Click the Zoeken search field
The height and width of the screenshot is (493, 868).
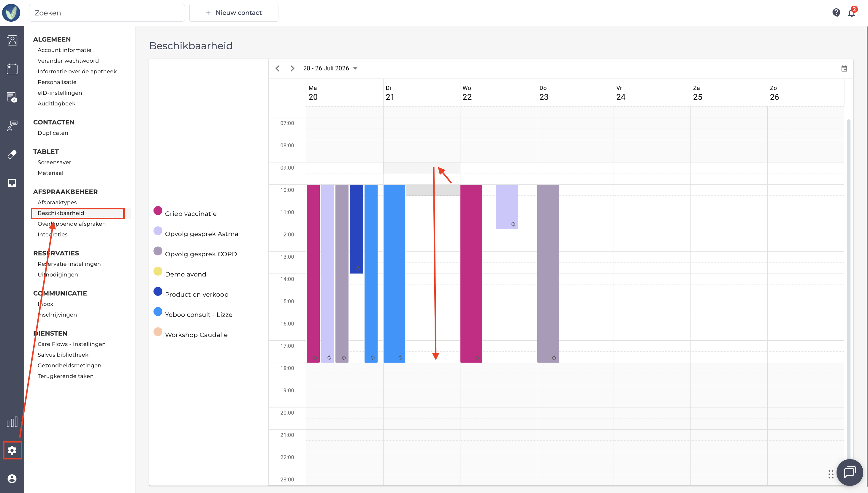[x=107, y=13]
